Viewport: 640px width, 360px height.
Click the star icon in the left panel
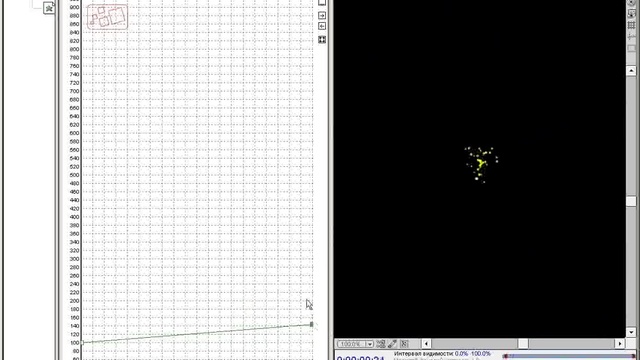click(49, 8)
